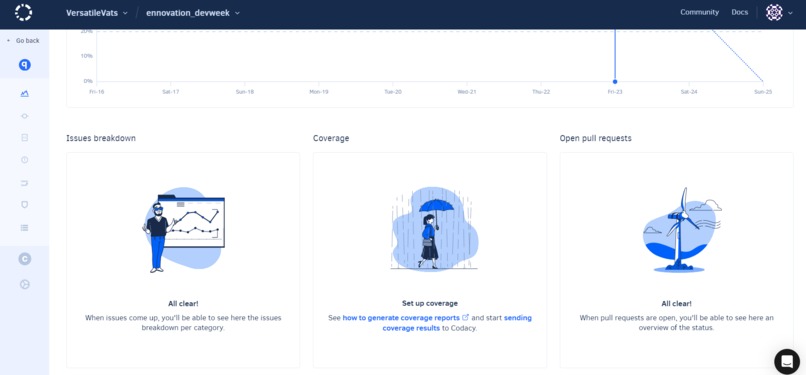This screenshot has height=375, width=806.
Task: Click the Fri-23 data point on chart
Action: pos(615,82)
